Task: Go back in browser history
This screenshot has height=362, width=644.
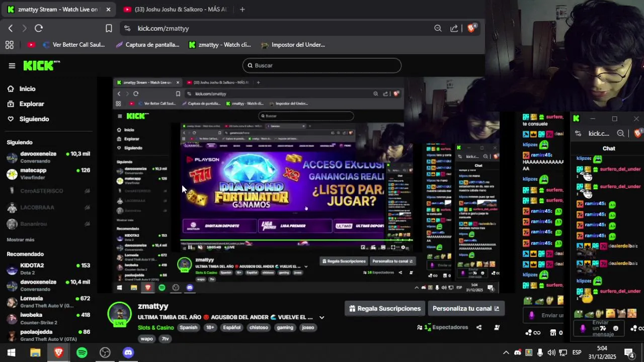Action: pos(10,29)
